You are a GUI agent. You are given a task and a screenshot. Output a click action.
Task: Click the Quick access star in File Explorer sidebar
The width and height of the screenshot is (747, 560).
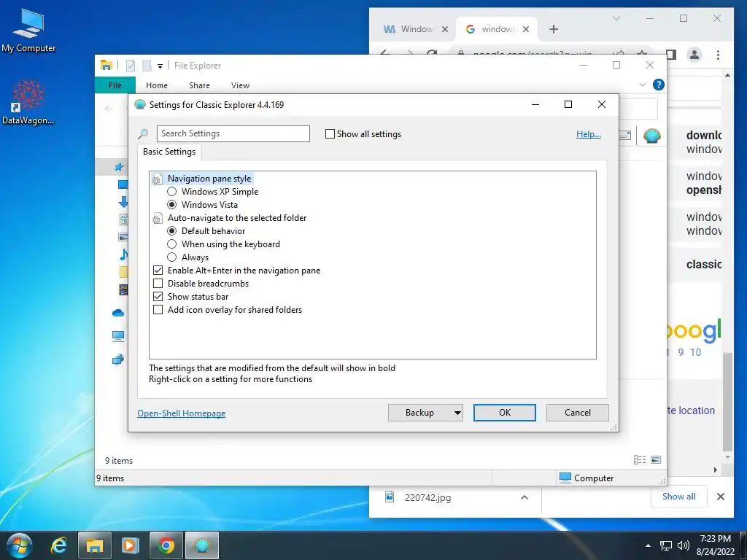[119, 167]
